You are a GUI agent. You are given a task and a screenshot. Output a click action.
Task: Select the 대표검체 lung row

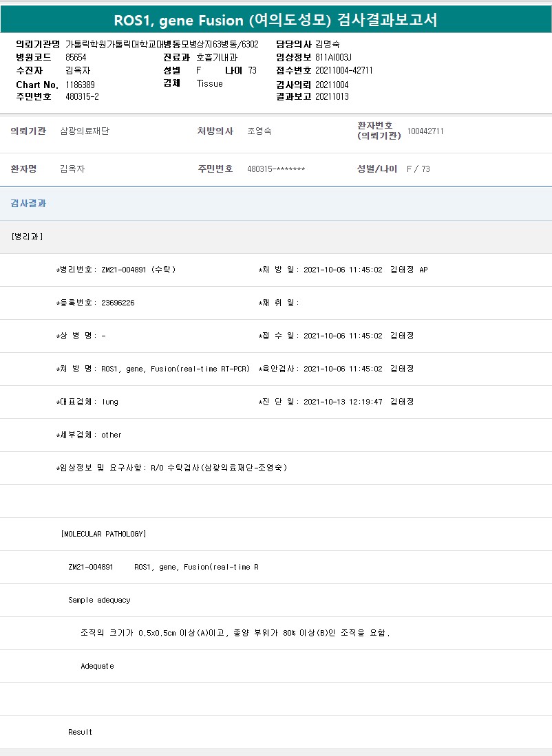87,402
